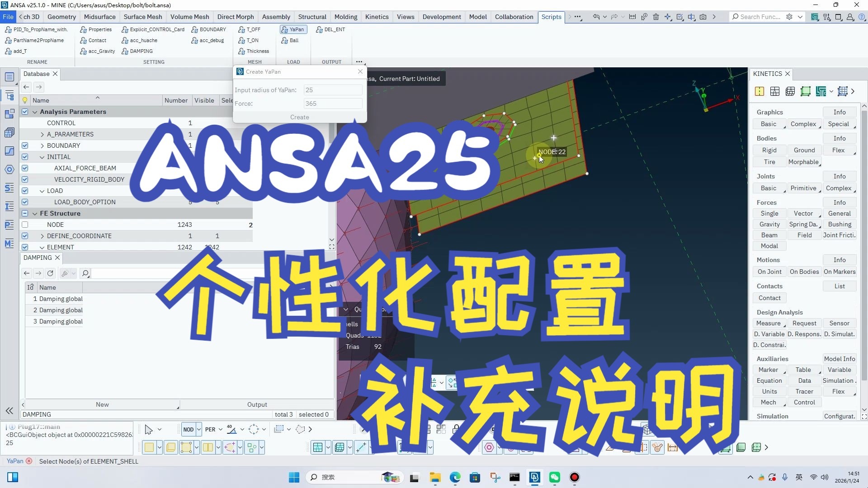Viewport: 868px width, 488px height.
Task: Uncheck the DEFINE_COORDINATE checkbox
Action: pyautogui.click(x=25, y=236)
